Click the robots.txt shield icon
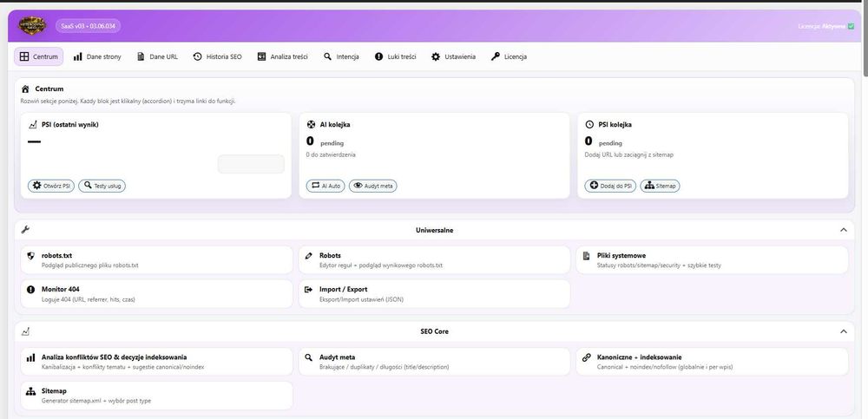This screenshot has width=868, height=419. coord(31,256)
